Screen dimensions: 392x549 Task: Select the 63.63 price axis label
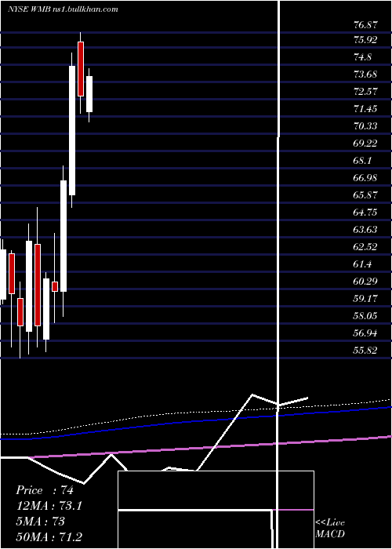365,229
